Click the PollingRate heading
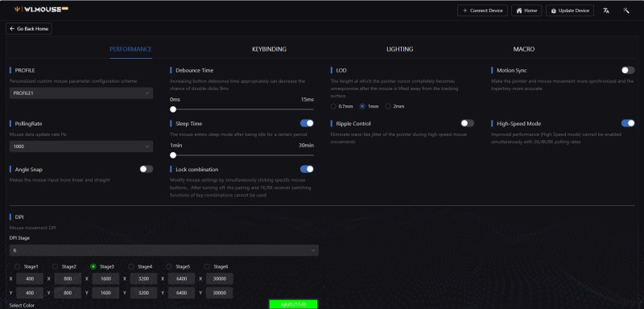The image size is (644, 309). coord(28,123)
